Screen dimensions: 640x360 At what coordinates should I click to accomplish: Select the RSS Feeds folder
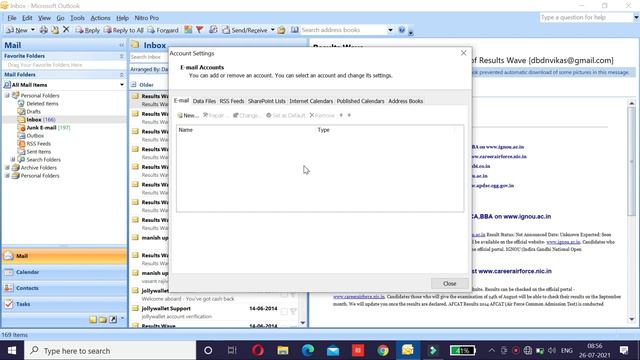click(38, 144)
